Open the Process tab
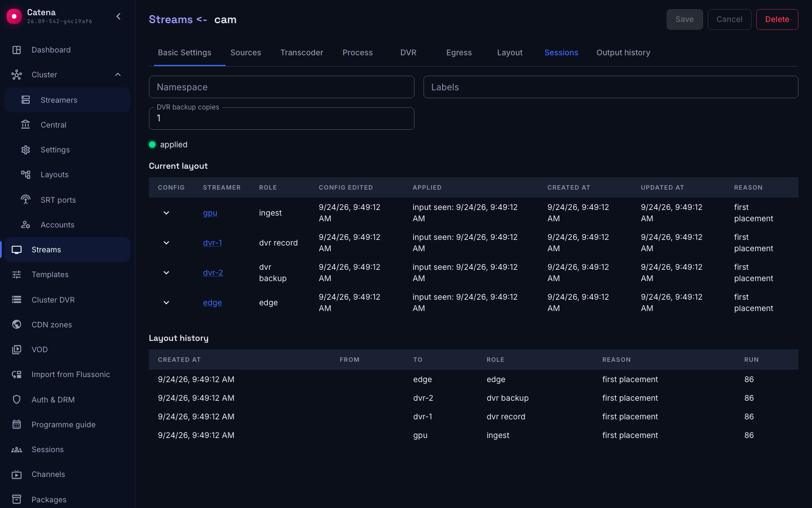The image size is (812, 508). point(358,52)
